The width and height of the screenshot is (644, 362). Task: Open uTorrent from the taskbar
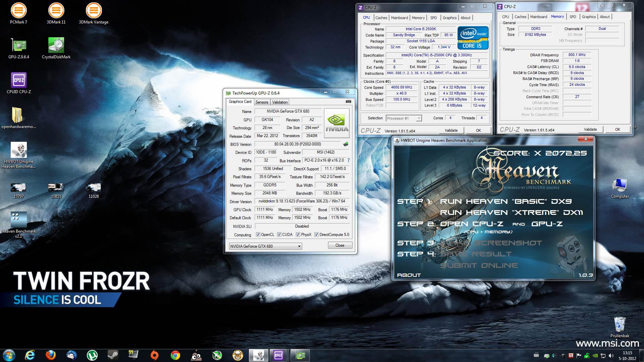(92, 355)
